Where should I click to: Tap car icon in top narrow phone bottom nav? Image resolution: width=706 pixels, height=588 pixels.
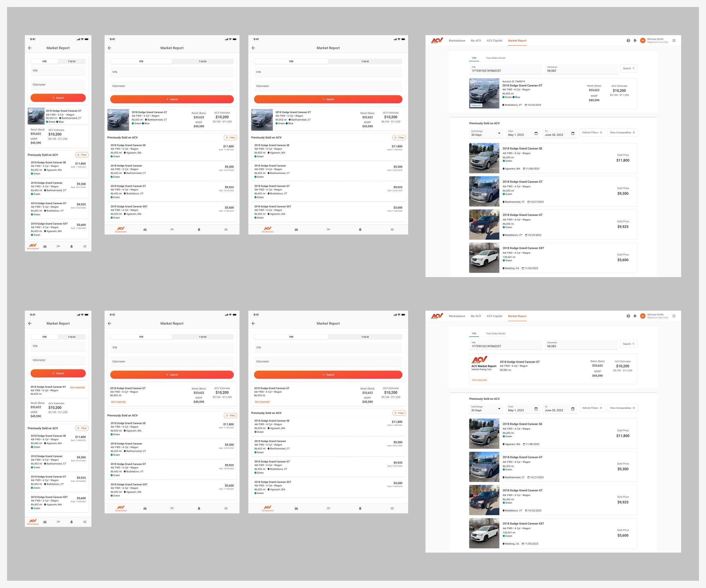45,246
